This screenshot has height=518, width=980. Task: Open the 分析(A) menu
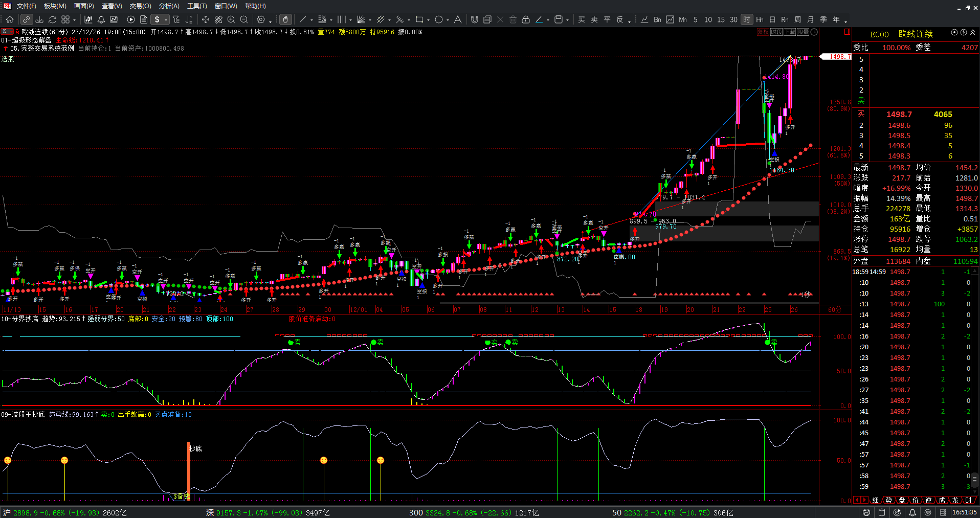coord(169,6)
